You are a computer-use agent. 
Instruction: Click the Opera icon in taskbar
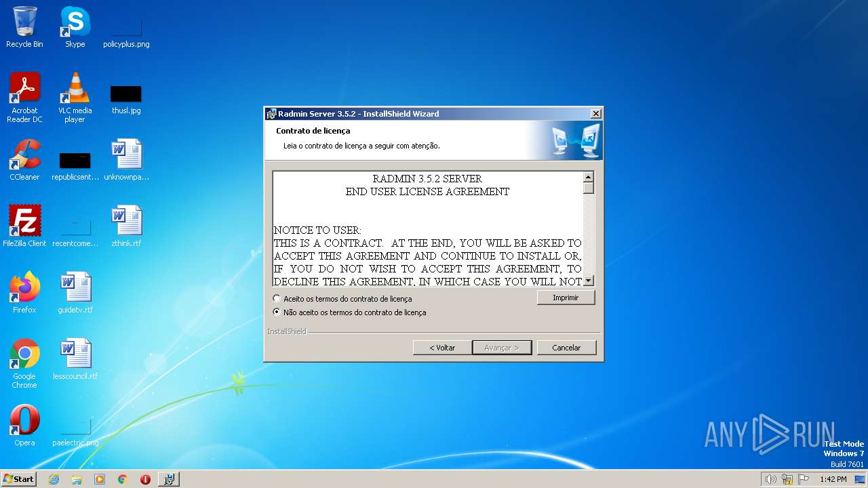point(145,479)
